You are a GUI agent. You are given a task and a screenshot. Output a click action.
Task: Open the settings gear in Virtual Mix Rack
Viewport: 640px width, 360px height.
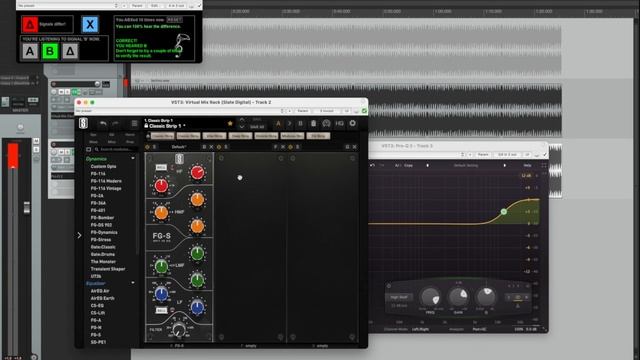click(352, 123)
